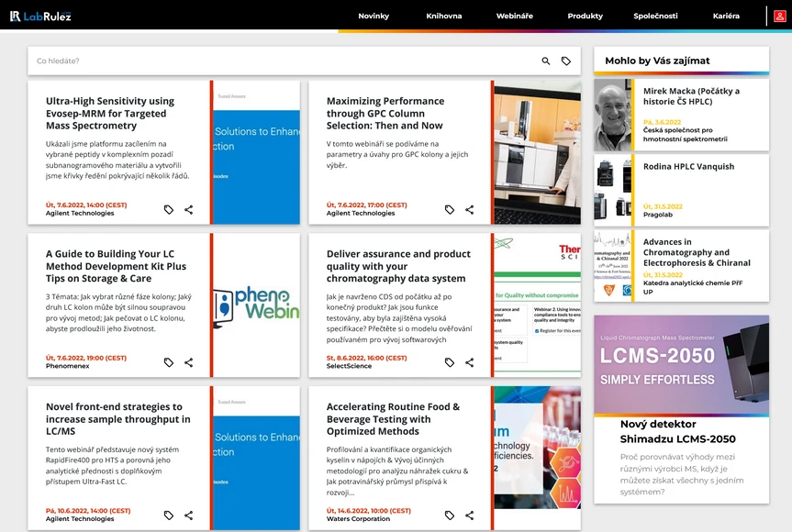This screenshot has height=532, width=792.
Task: Click the 'Quality without compromise' webinar image
Action: [538, 305]
